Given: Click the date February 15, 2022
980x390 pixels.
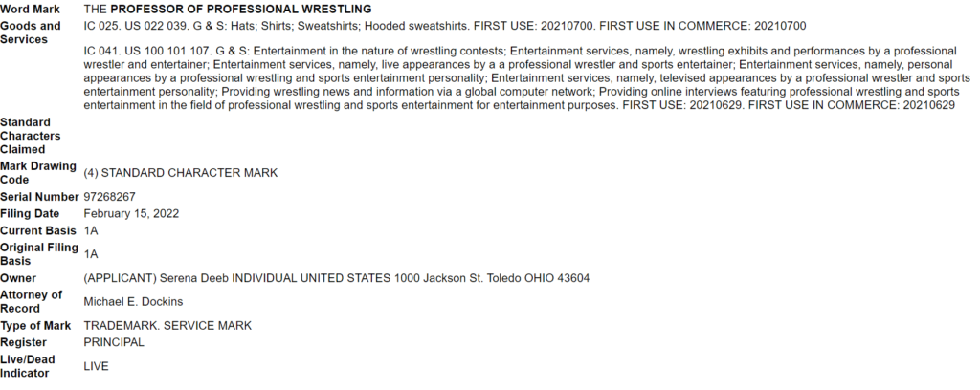Looking at the screenshot, I should coord(131,214).
